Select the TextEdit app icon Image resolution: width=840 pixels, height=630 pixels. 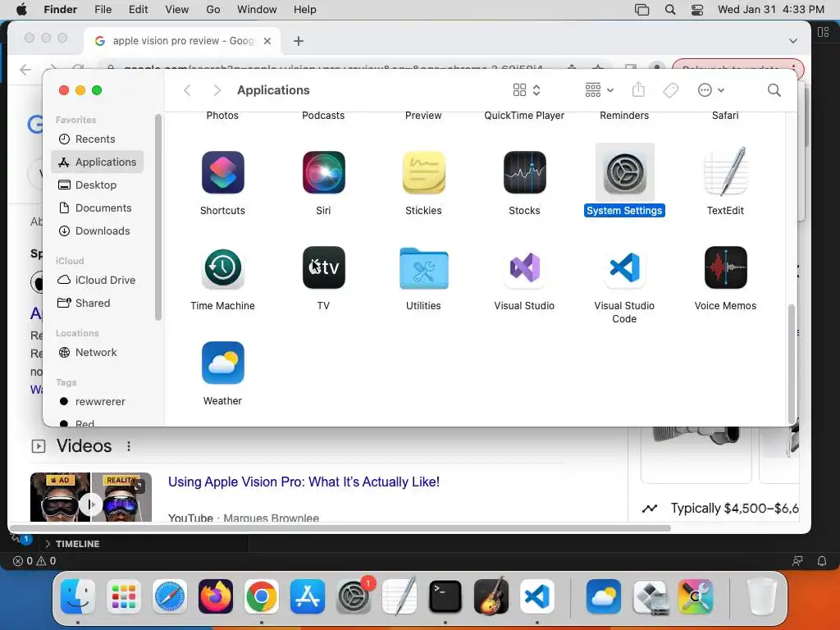725,171
